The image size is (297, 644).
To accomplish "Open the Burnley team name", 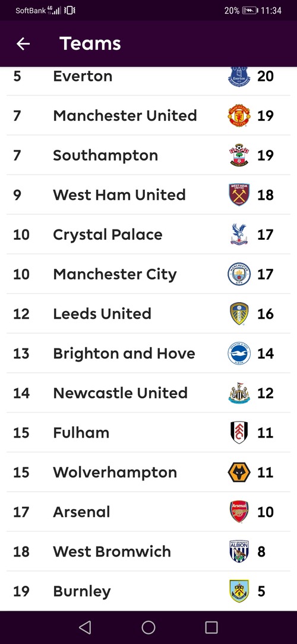I will coord(82,592).
